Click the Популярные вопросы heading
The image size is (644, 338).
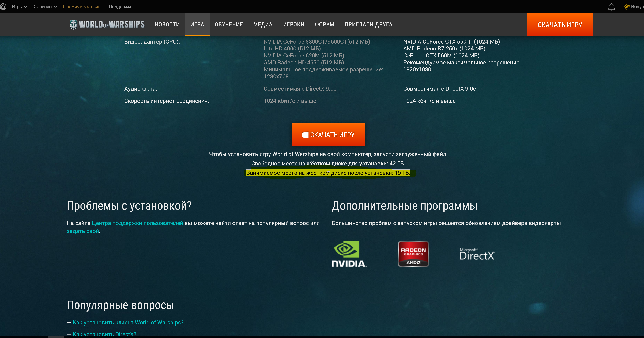click(120, 305)
